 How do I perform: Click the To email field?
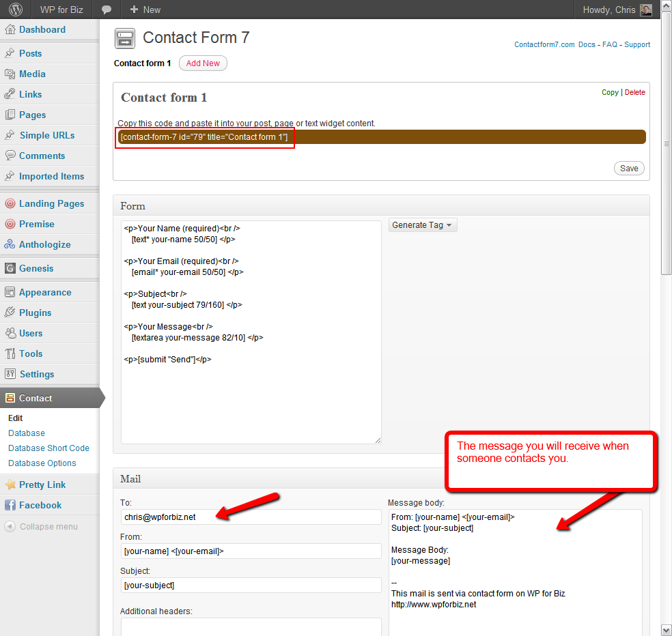pos(251,517)
